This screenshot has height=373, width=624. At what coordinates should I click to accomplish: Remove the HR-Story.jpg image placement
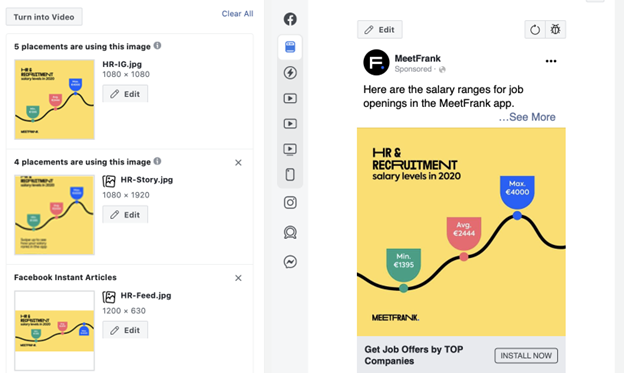[238, 162]
